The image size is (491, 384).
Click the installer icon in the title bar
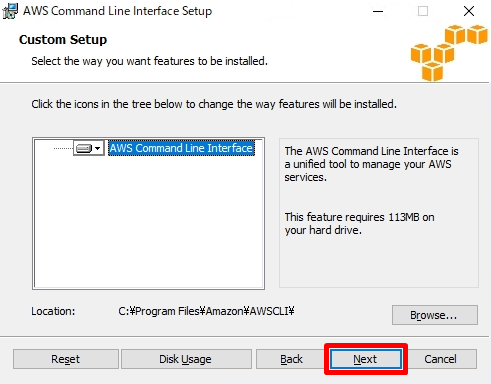click(10, 11)
